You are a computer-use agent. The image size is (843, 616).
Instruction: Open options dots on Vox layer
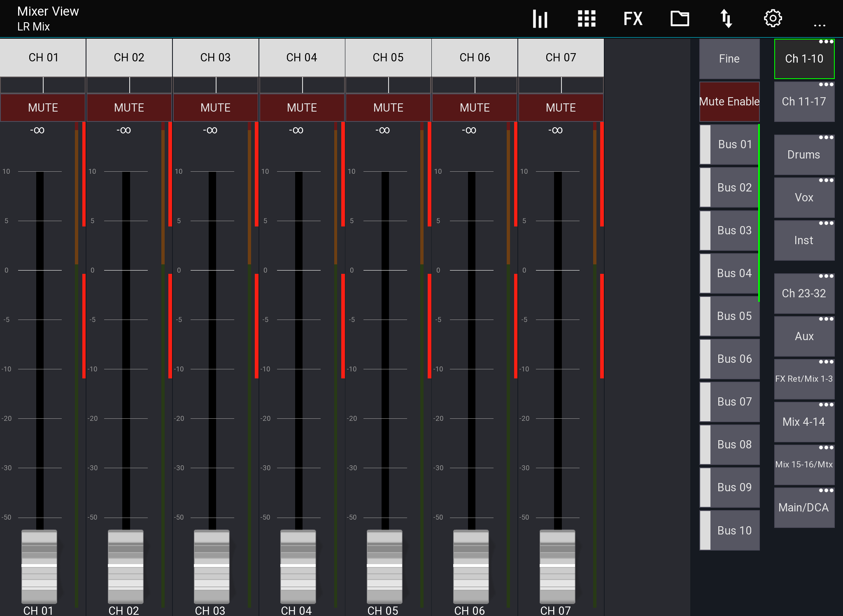(x=826, y=180)
